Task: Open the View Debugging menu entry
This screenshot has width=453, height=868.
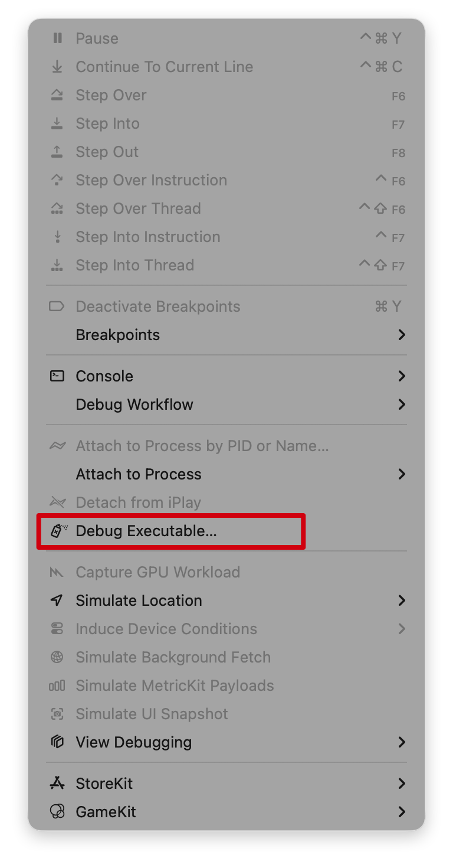Action: [134, 742]
